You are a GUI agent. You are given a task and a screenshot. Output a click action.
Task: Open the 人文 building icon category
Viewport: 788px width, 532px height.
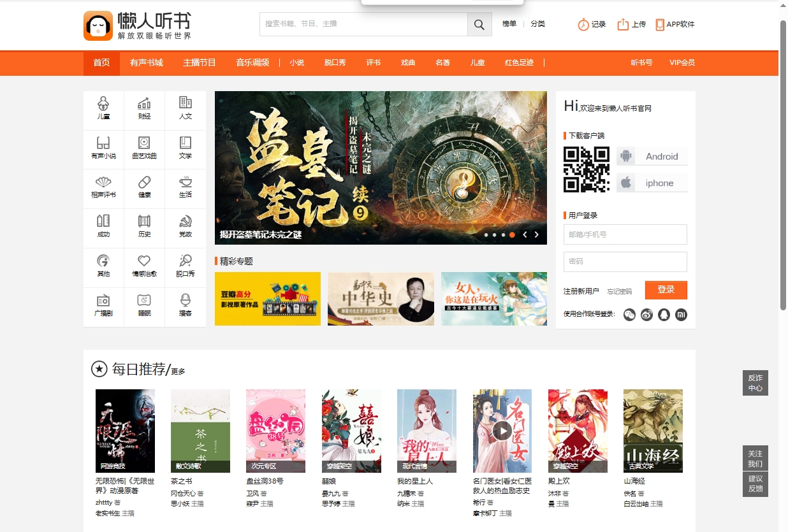pyautogui.click(x=186, y=108)
